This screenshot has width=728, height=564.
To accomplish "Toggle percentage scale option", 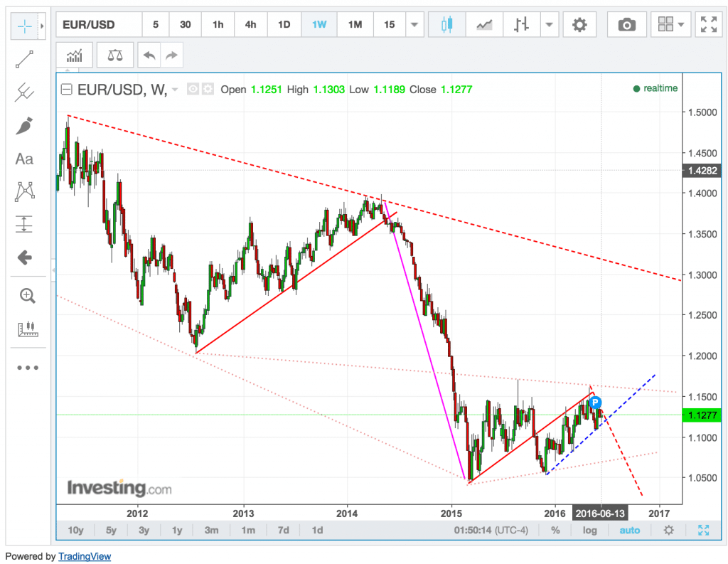I will tap(555, 530).
